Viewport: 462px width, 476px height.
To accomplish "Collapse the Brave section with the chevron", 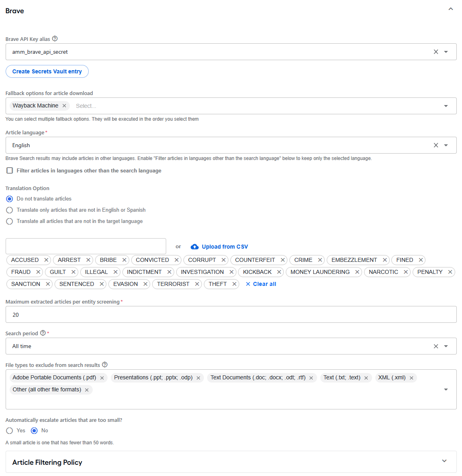I will click(450, 9).
